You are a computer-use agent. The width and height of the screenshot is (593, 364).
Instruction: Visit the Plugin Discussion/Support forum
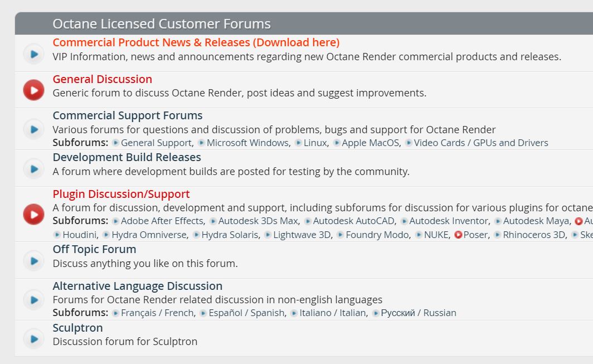[x=121, y=194]
